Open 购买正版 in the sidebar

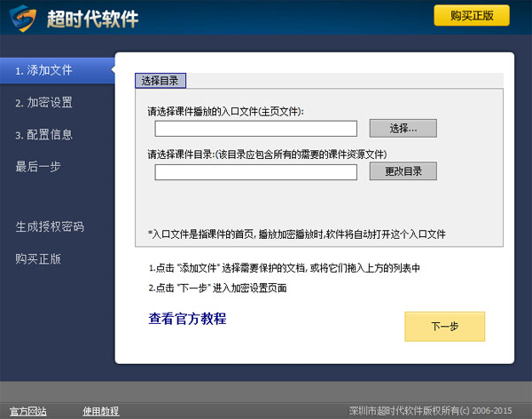(38, 259)
